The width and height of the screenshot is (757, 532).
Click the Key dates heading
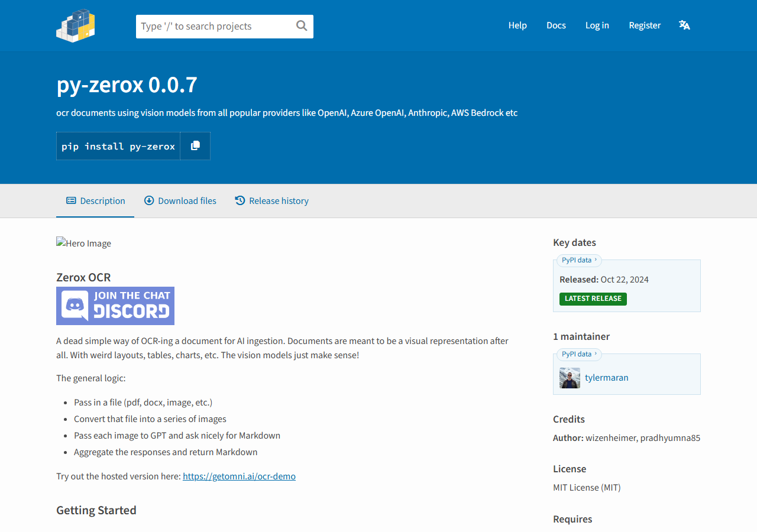coord(574,242)
